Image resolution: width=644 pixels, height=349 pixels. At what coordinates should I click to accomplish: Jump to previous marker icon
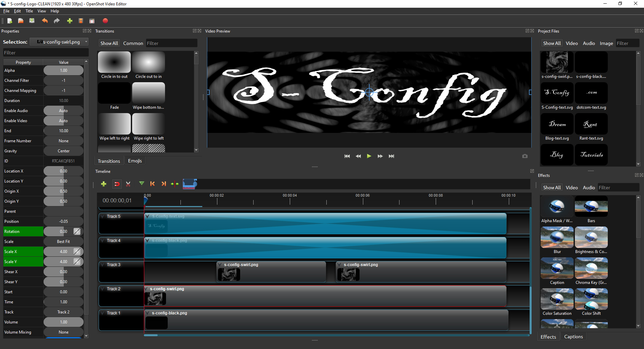[153, 184]
